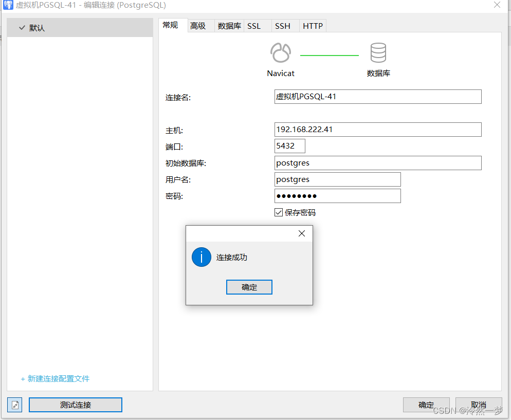Viewport: 511px width, 420px height.
Task: Click PostgreSQL elephant icon in title bar
Action: point(8,5)
